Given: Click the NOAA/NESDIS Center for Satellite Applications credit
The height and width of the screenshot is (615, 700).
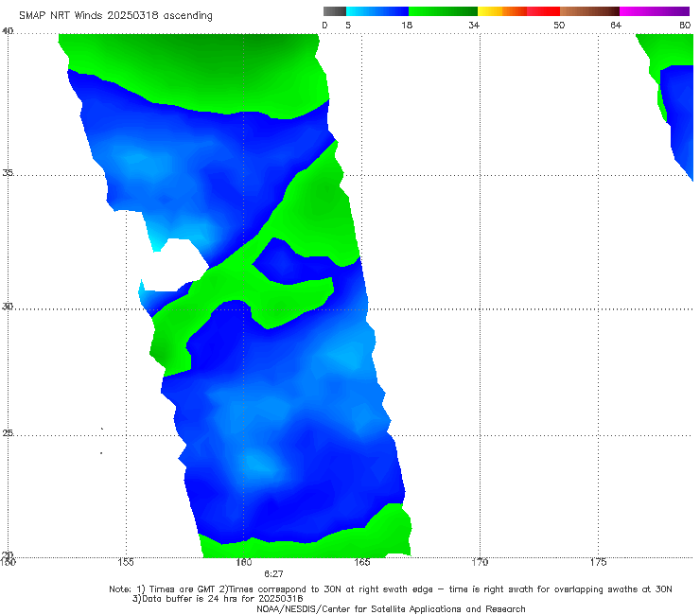Looking at the screenshot, I should point(391,609).
